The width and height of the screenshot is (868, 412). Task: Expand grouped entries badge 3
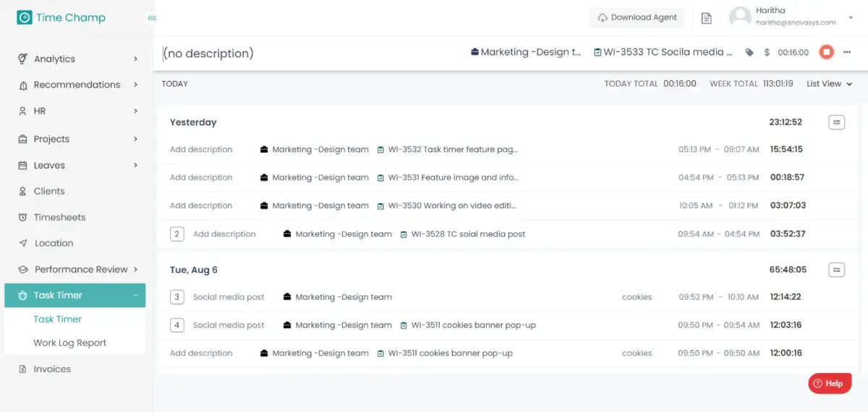[x=177, y=297]
